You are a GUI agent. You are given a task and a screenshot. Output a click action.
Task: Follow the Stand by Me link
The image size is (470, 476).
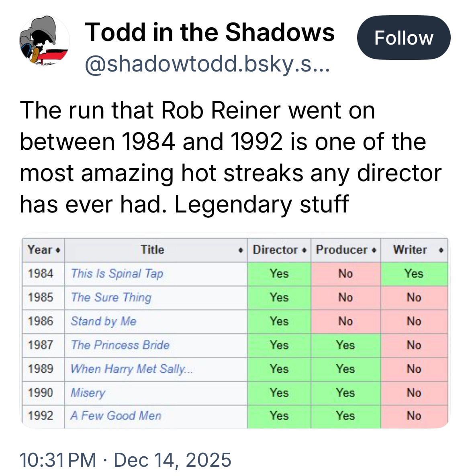pos(103,321)
